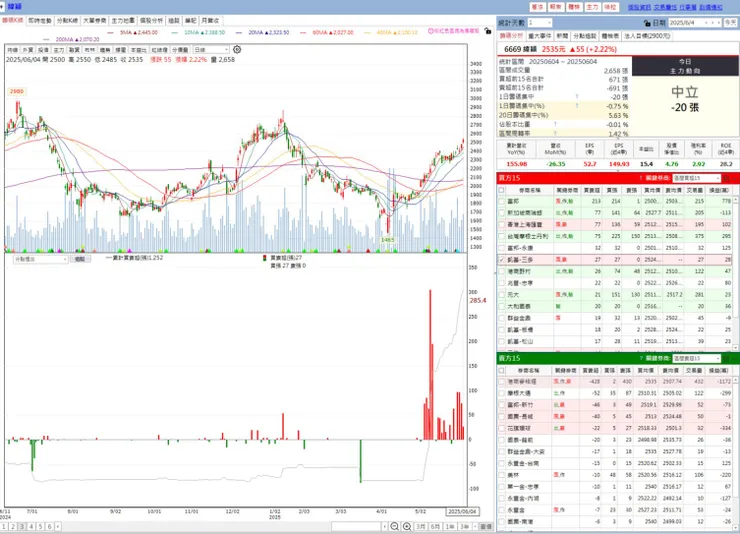The height and width of the screenshot is (534, 740).
Task: Uncheck the 凱基-三多 row checkbox
Action: tap(501, 260)
